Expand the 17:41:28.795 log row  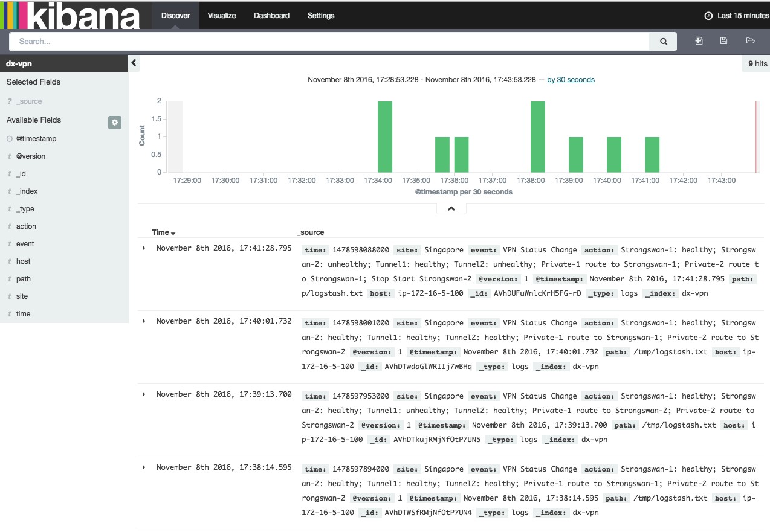click(144, 248)
